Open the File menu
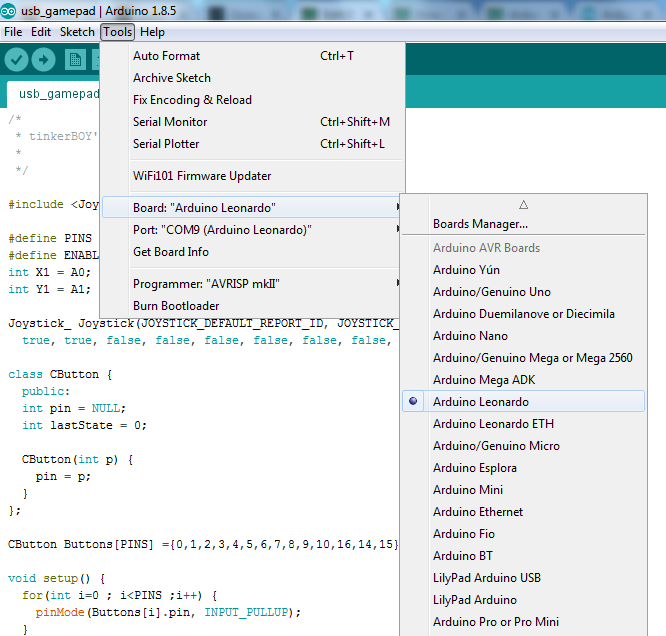 [13, 32]
